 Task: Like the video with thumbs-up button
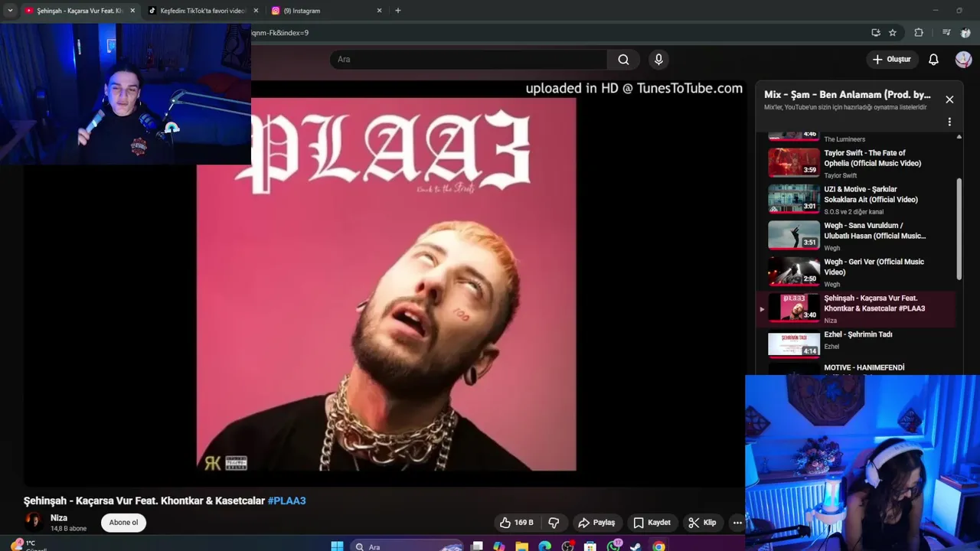517,523
